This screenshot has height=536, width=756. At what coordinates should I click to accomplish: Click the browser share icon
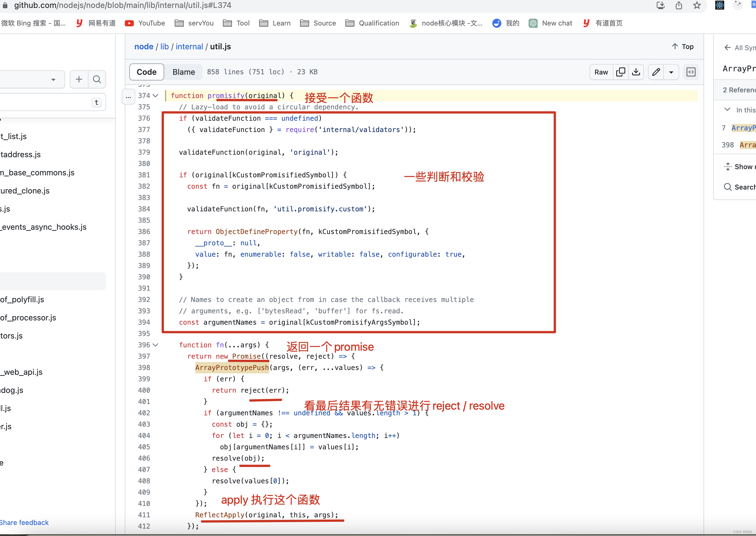[678, 6]
